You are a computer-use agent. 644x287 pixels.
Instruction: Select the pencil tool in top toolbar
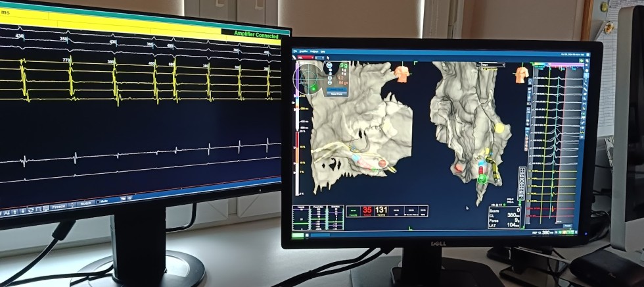(x=294, y=57)
